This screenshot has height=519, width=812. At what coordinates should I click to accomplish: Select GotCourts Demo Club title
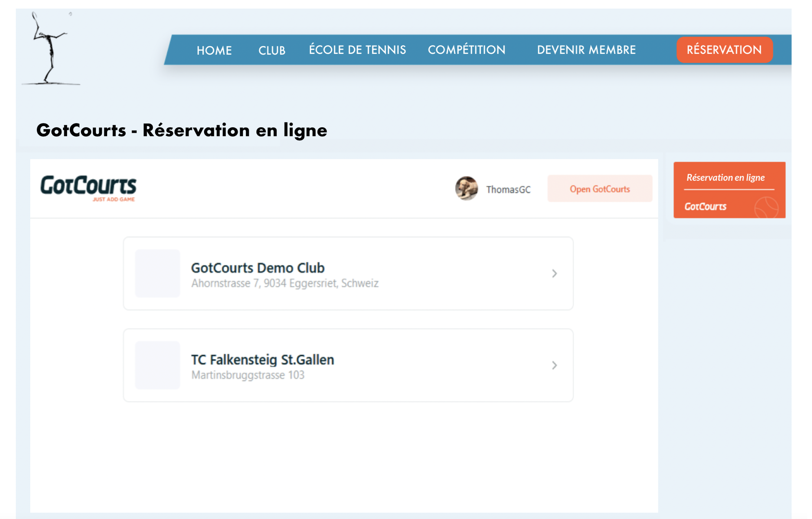point(258,267)
